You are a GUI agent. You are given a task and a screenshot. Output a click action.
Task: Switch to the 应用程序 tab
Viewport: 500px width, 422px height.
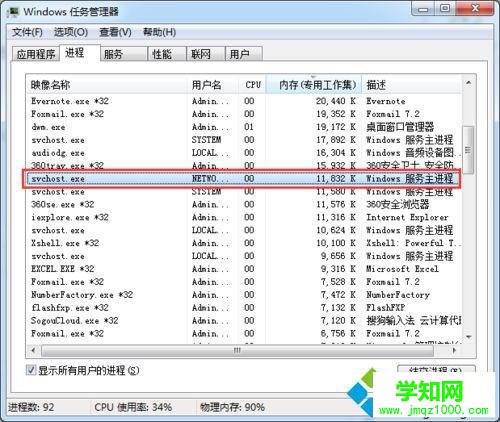(x=36, y=54)
